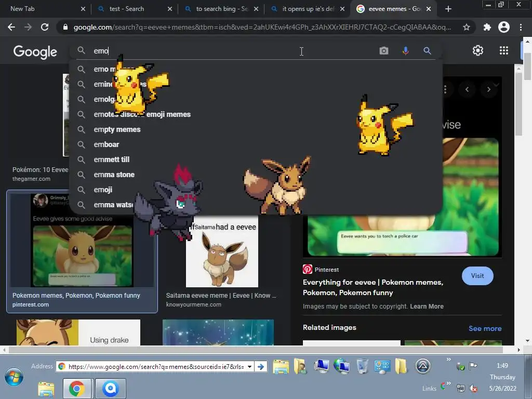Go to Google homepage via the logo
The image size is (532, 399).
(35, 52)
